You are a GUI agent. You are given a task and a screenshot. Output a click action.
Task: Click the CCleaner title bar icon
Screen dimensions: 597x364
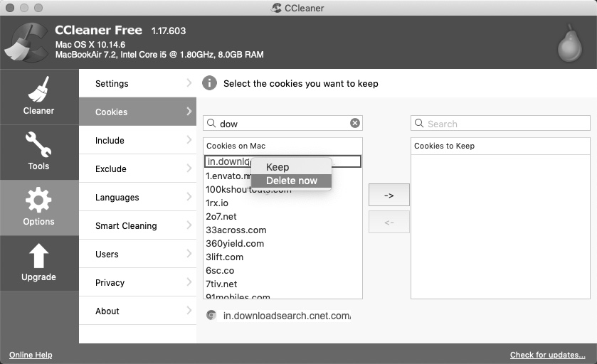276,8
